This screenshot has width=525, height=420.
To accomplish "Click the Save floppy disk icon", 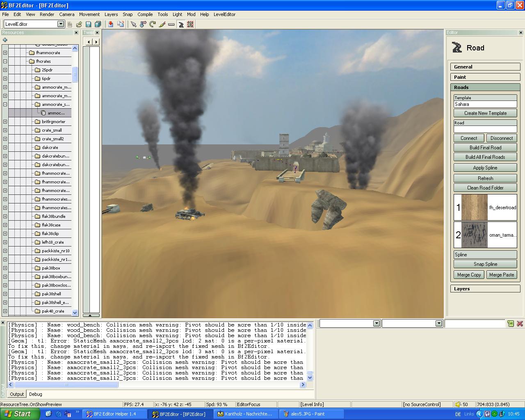I will pyautogui.click(x=88, y=24).
